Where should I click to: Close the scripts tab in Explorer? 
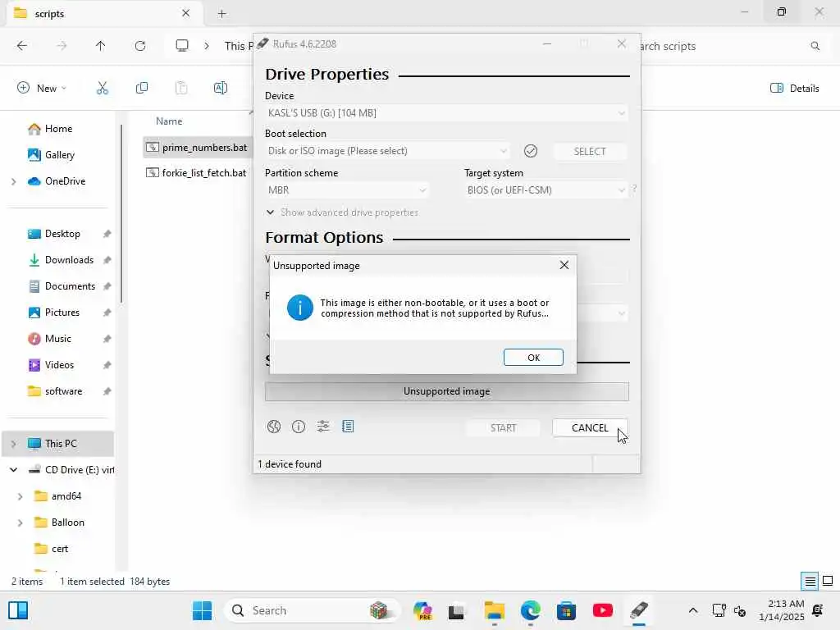186,13
